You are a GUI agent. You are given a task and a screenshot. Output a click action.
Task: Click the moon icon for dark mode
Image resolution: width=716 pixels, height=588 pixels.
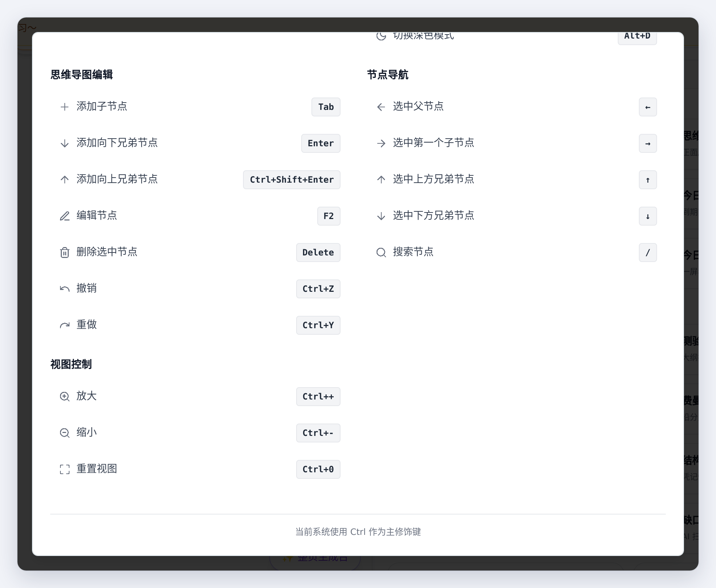pos(381,36)
